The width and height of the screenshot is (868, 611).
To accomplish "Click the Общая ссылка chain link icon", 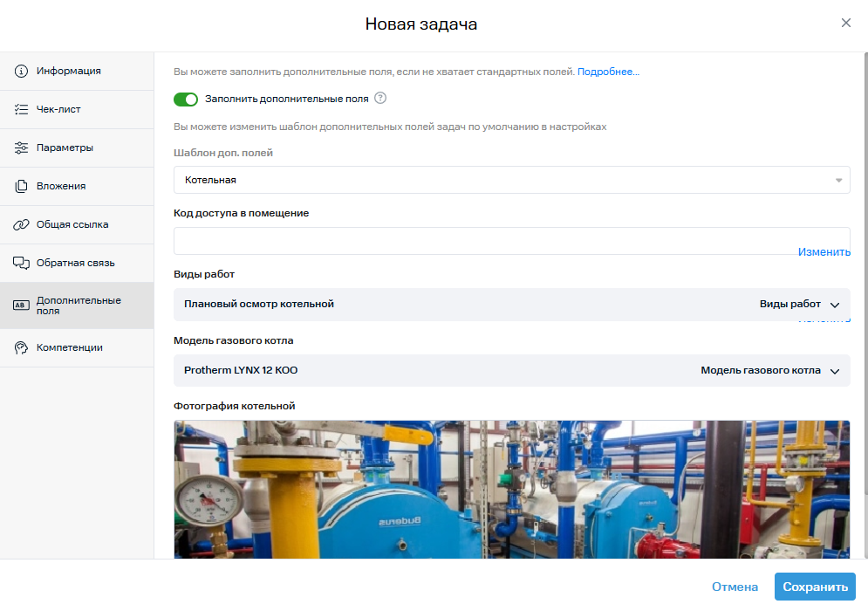I will tap(22, 225).
